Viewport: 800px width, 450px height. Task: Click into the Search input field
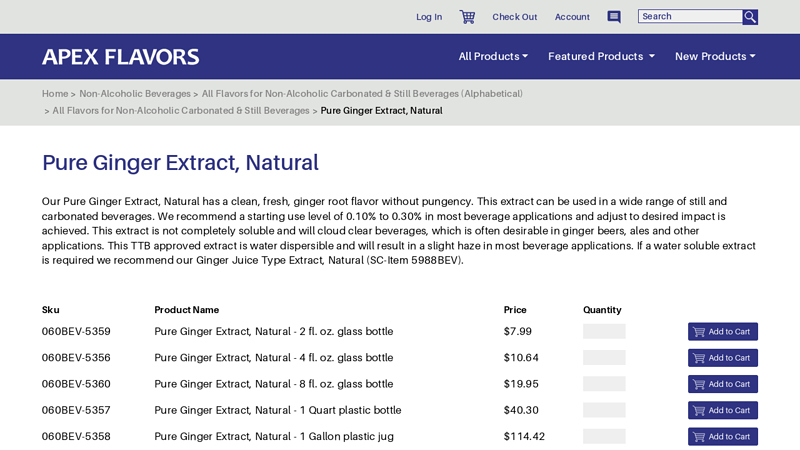(690, 16)
